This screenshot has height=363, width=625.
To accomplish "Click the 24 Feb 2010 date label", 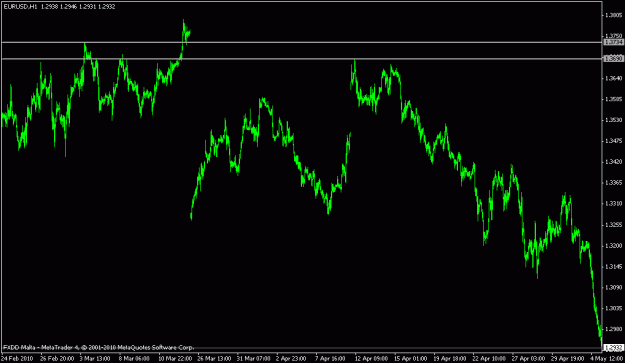I will [17, 358].
